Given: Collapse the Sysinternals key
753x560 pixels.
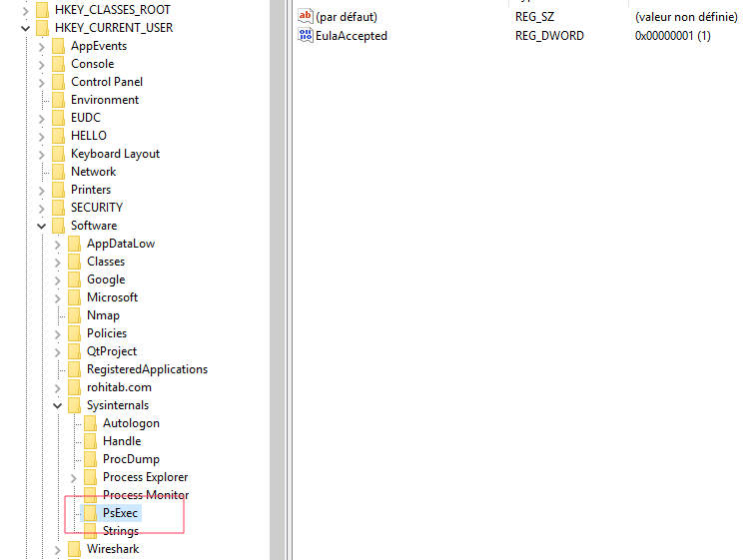Looking at the screenshot, I should tap(57, 405).
